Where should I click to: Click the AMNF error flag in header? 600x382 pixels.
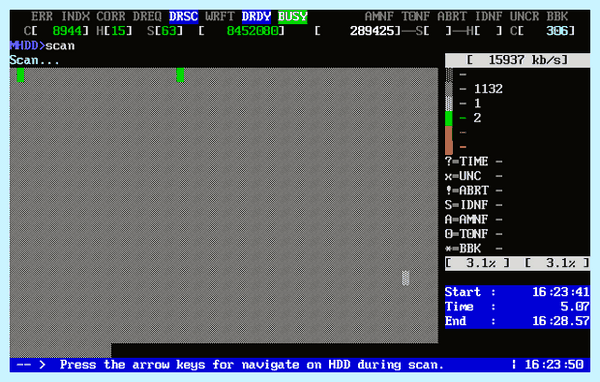379,16
